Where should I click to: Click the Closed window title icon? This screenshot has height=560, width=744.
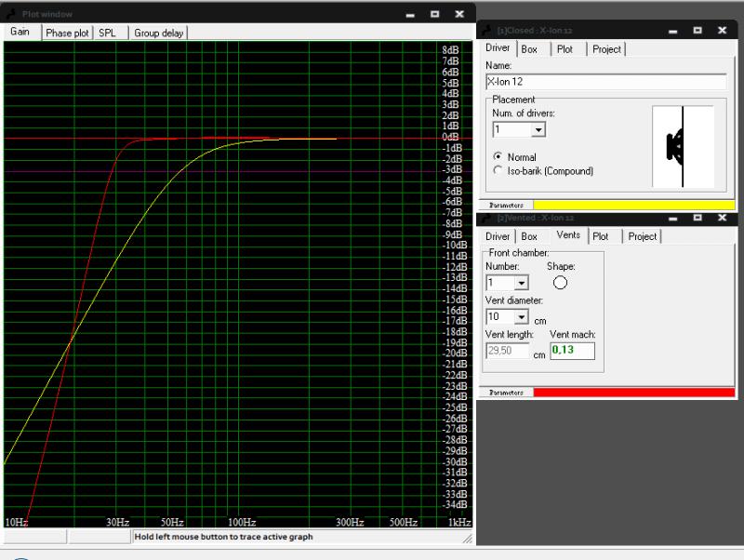[x=486, y=31]
